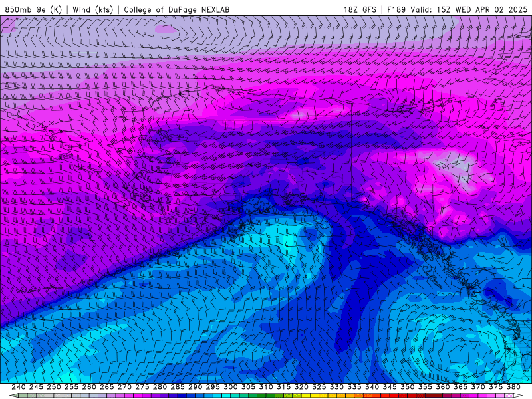Click the 335 value on the color scale

[x=354, y=387]
